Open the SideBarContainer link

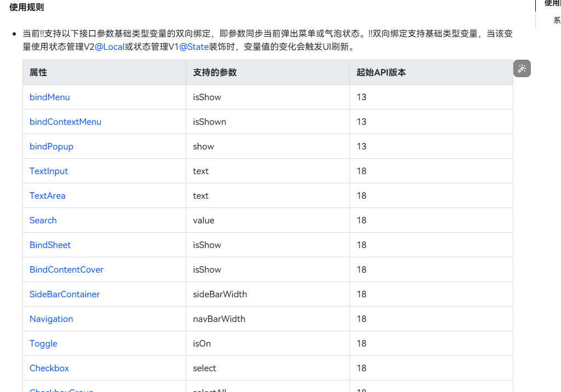65,295
